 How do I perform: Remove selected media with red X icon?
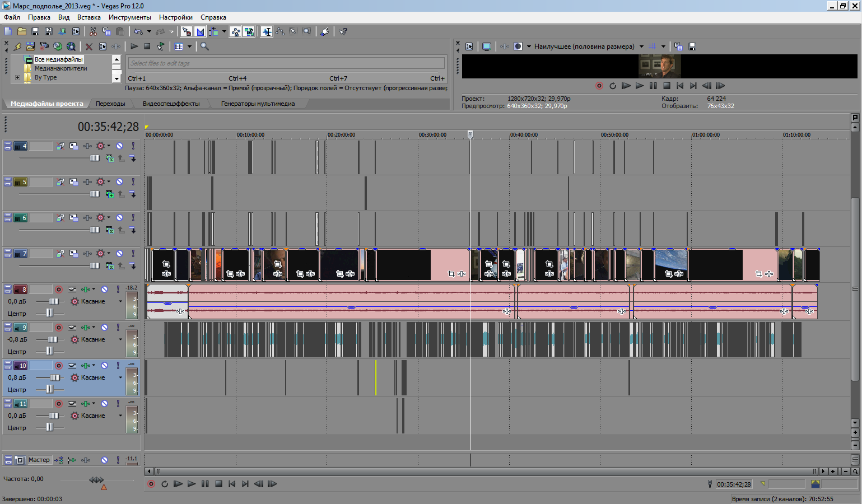[89, 46]
